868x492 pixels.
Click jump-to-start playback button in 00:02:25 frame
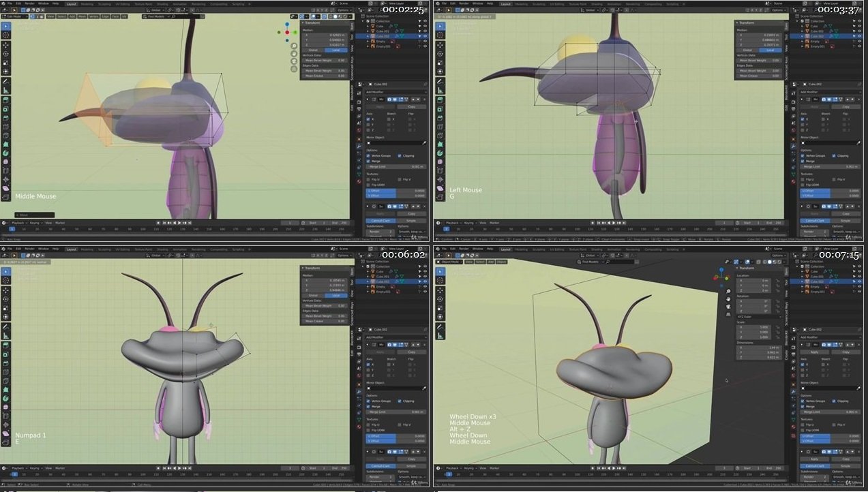pos(164,223)
